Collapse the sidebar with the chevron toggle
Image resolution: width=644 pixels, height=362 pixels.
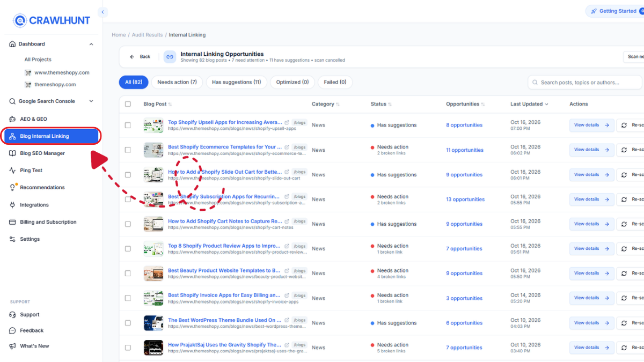tap(103, 12)
